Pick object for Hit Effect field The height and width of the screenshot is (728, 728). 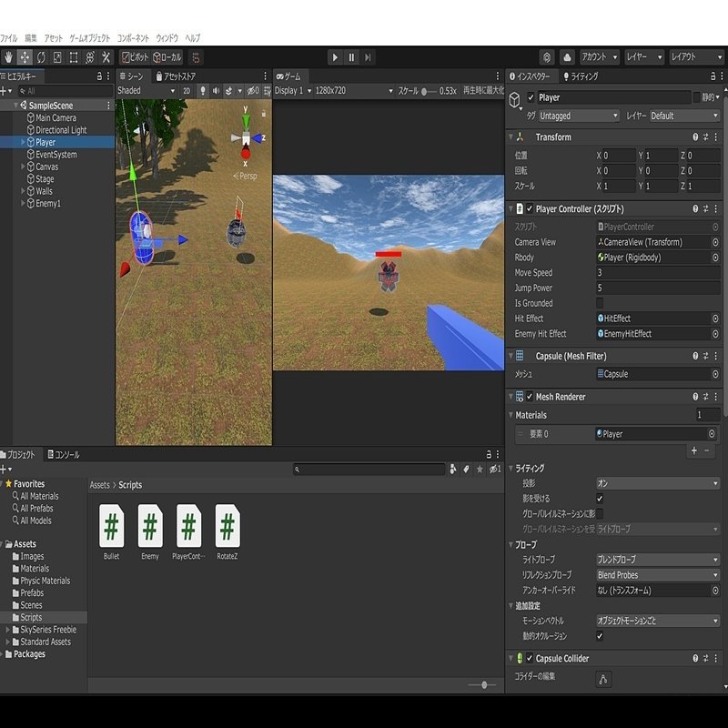tap(715, 318)
